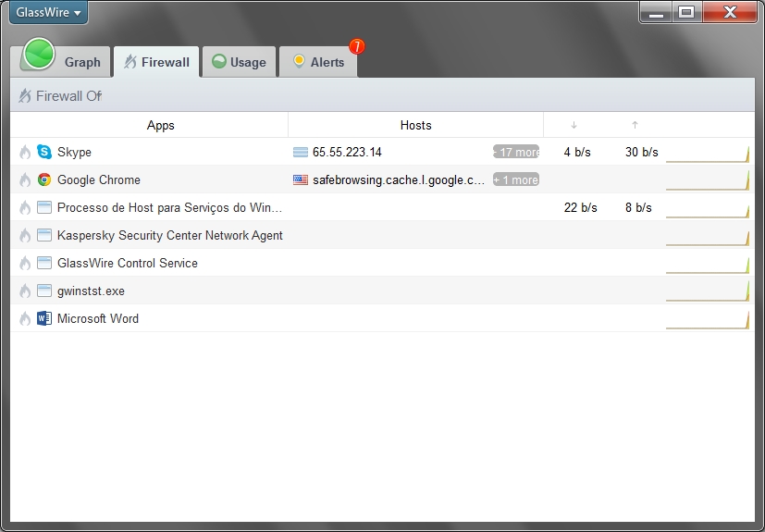Click Kaspersky Network Agent mini traffic graph
Viewport: 765px width, 532px height.
tap(708, 239)
